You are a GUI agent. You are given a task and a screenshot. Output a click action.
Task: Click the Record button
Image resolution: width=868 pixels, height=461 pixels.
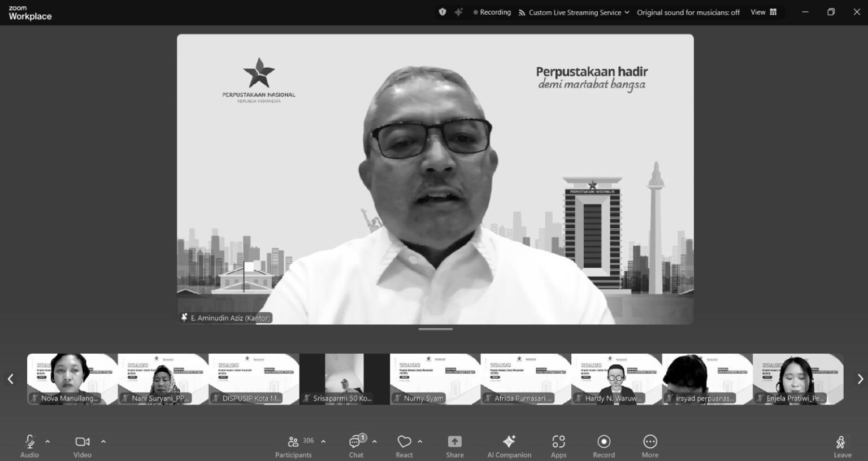tap(604, 446)
